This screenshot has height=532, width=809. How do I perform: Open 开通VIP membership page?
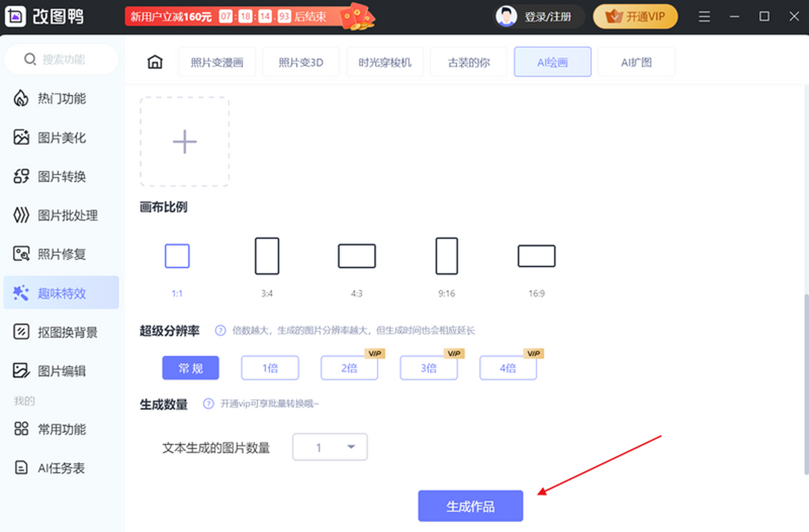[634, 16]
